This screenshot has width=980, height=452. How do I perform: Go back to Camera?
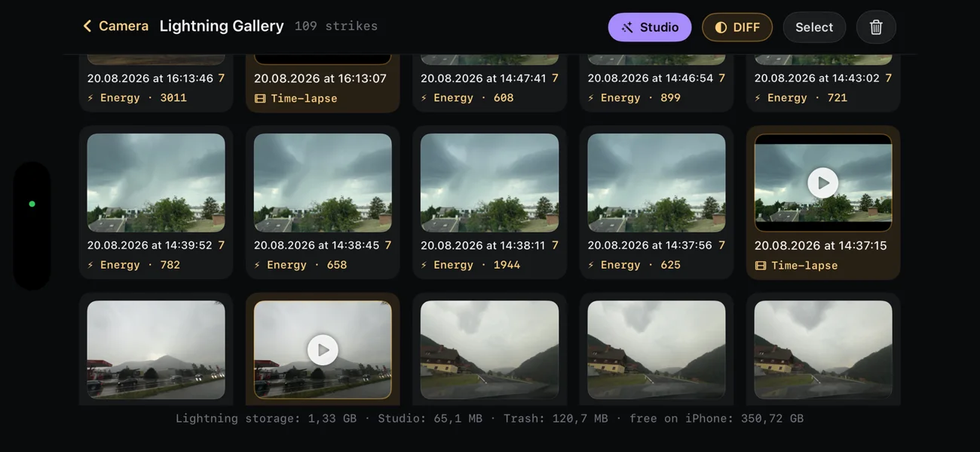[x=115, y=26]
